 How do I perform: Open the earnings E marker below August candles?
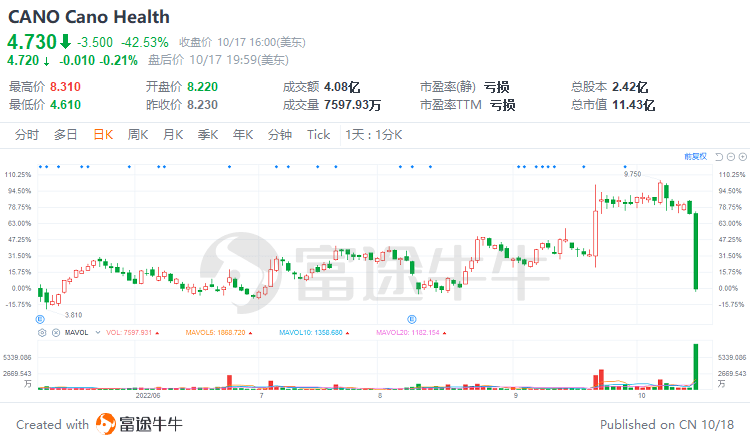coord(411,319)
